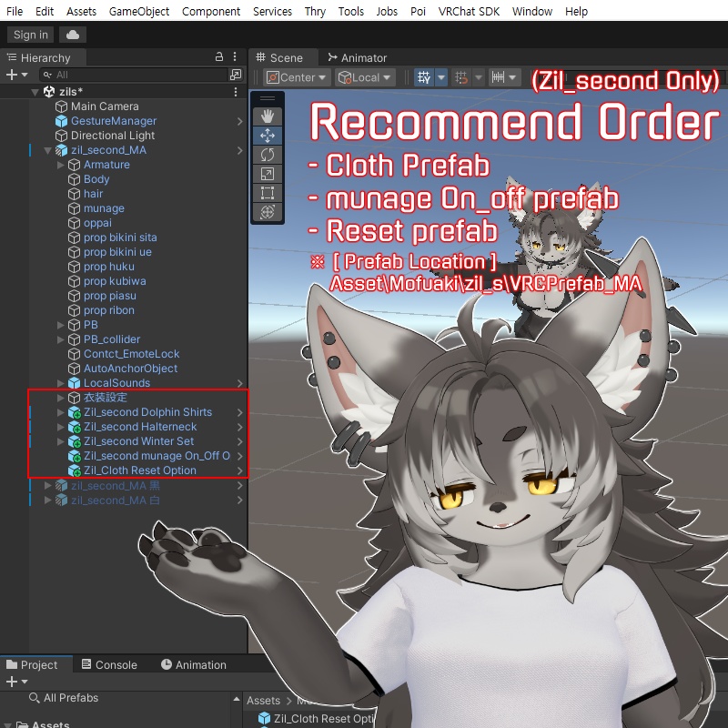This screenshot has width=728, height=728.
Task: Select the Rotate tool
Action: 267,155
